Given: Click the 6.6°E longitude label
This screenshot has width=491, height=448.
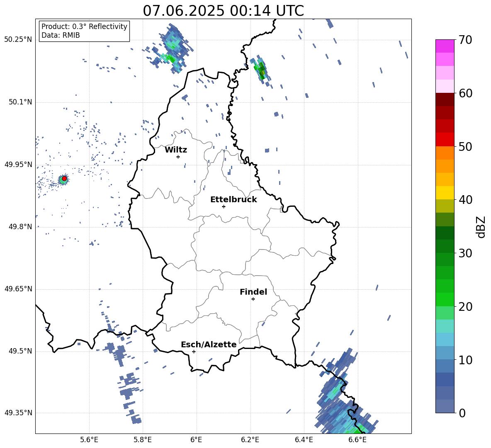Looking at the screenshot, I should pyautogui.click(x=357, y=440).
